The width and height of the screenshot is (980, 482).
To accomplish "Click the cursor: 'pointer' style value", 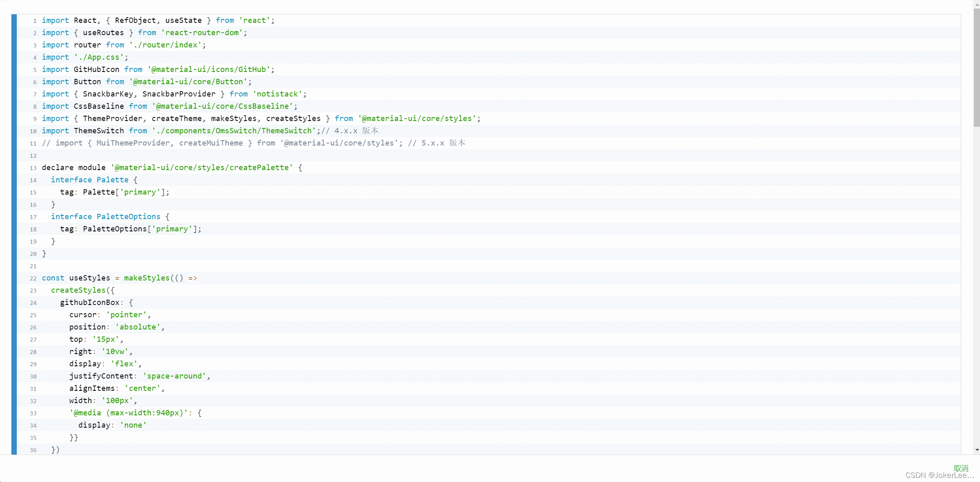I will tap(127, 315).
